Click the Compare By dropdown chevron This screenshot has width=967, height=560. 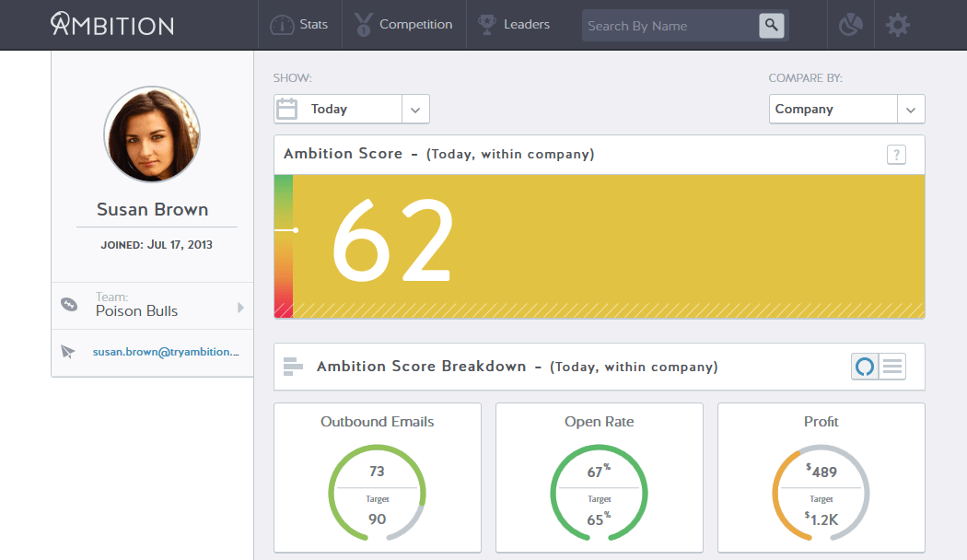911,110
